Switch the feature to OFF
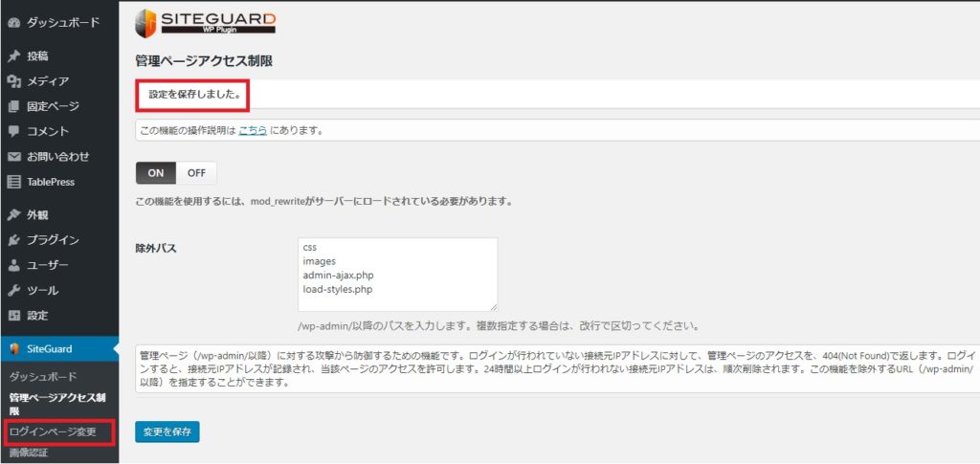 coord(196,173)
